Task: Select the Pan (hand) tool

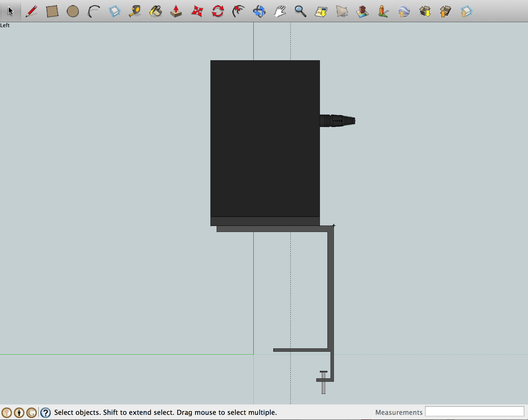Action: tap(280, 11)
